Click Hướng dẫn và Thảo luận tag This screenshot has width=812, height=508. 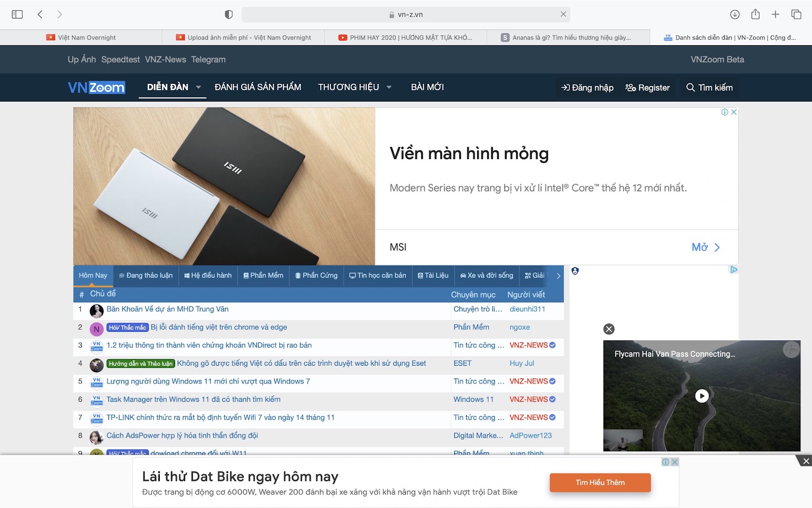(x=141, y=363)
